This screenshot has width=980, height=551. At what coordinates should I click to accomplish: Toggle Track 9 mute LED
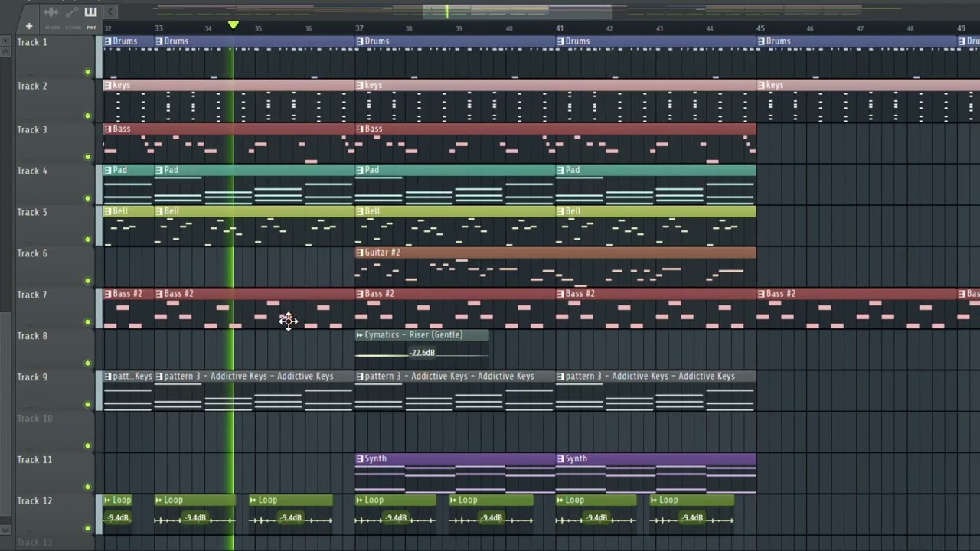[x=87, y=405]
